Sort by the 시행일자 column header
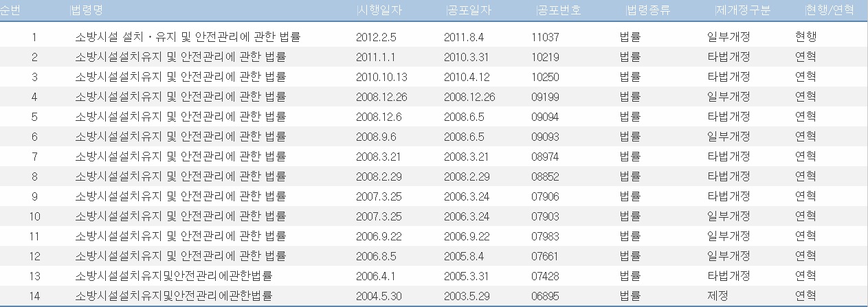 (x=381, y=10)
